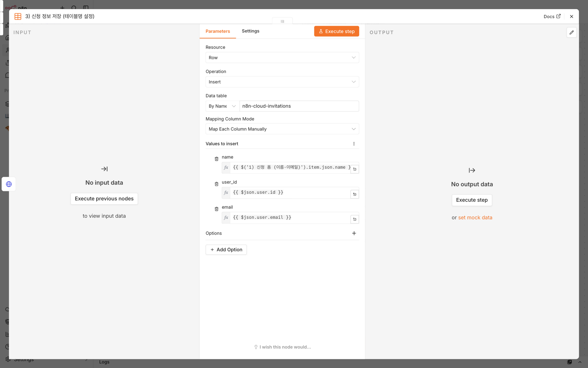The image size is (588, 368).
Task: Click the plus icon beside Options
Action: tap(354, 233)
